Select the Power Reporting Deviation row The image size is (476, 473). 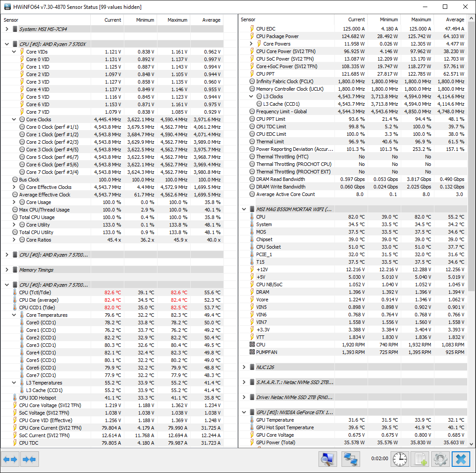[x=353, y=149]
